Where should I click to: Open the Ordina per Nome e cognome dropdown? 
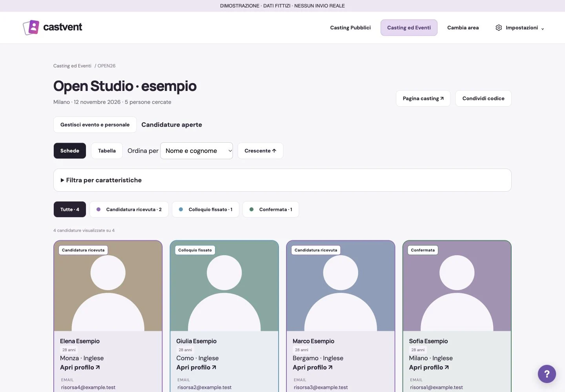tap(197, 151)
